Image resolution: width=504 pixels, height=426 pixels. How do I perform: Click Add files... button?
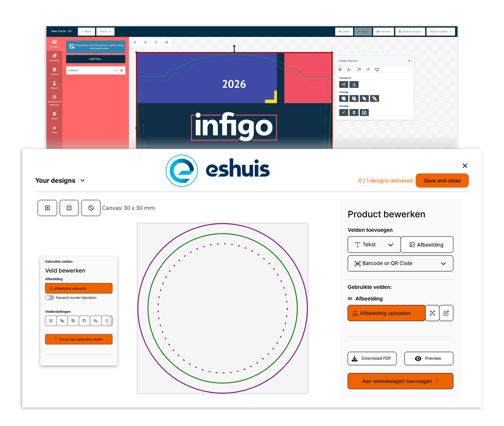point(96,59)
